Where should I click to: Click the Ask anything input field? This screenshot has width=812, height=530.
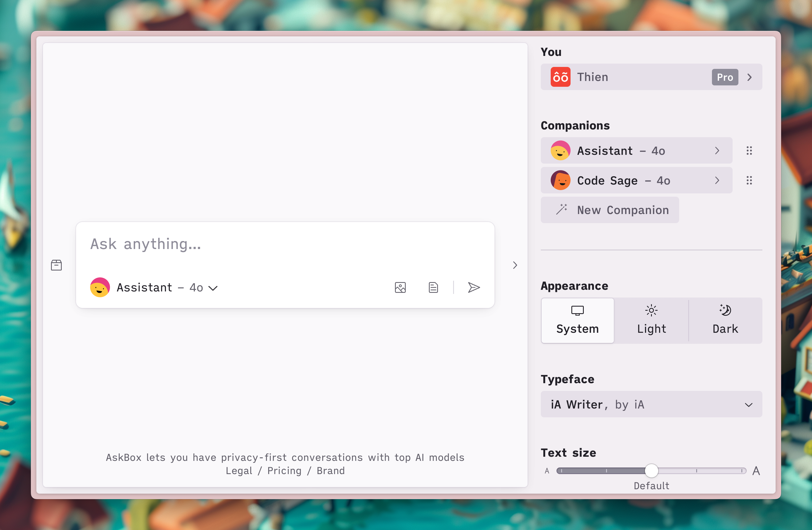(x=285, y=244)
